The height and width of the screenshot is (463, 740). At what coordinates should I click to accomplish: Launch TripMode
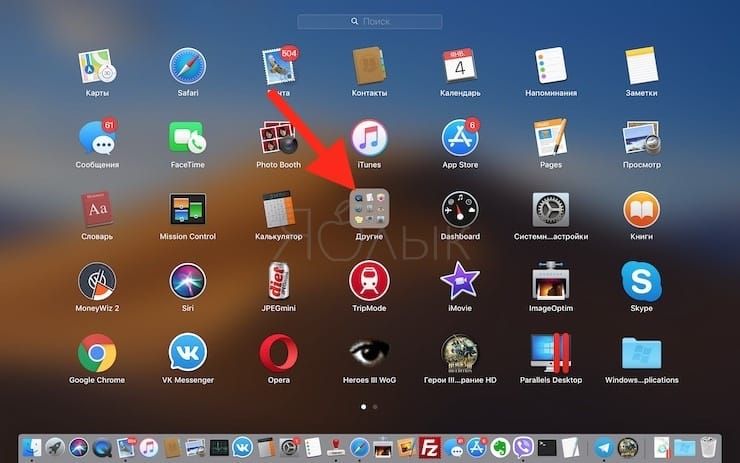tap(369, 281)
